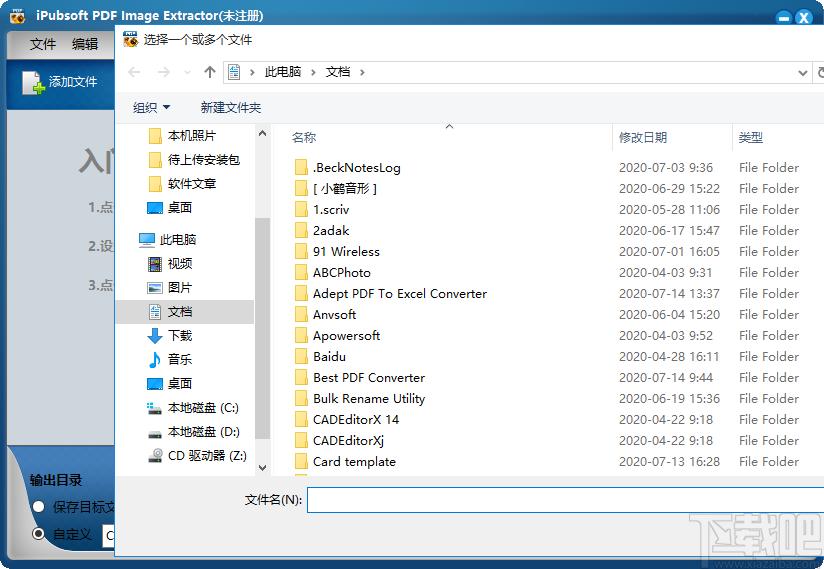
Task: Click 桌面 icon below 音乐
Action: point(155,384)
